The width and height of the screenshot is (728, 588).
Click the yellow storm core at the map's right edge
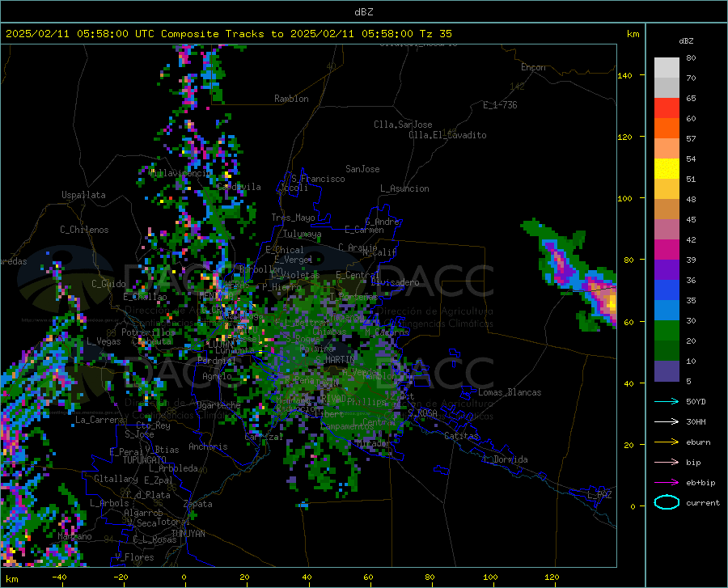pos(612,304)
